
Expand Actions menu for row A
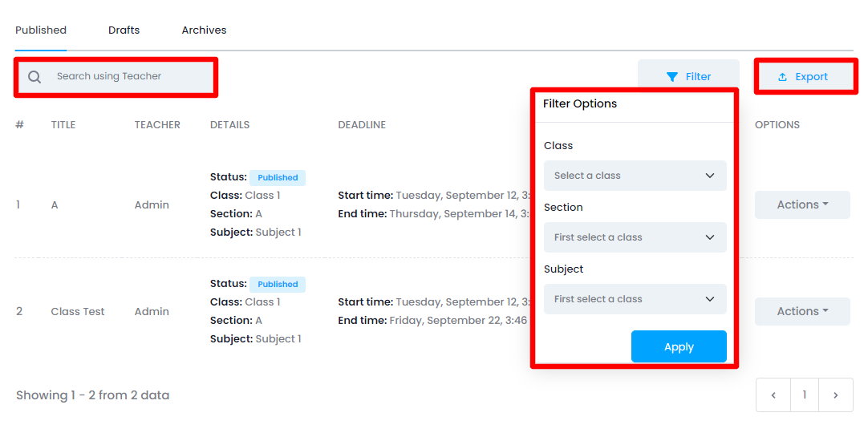point(802,204)
